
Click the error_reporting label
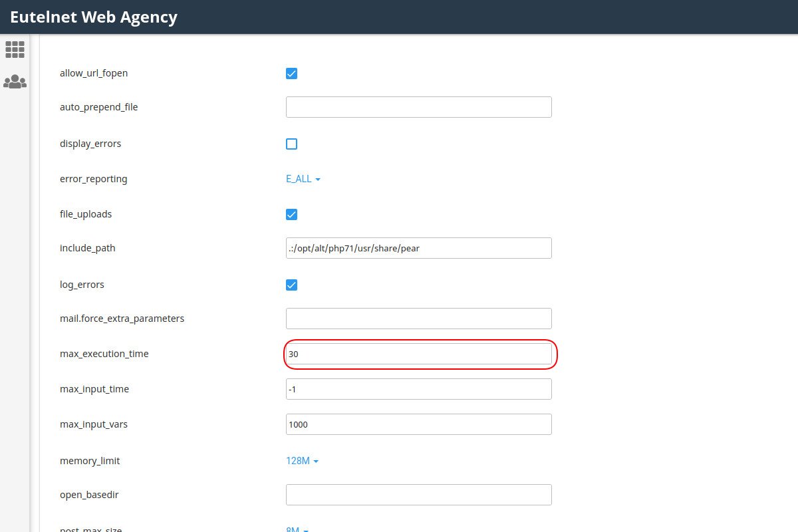(94, 179)
